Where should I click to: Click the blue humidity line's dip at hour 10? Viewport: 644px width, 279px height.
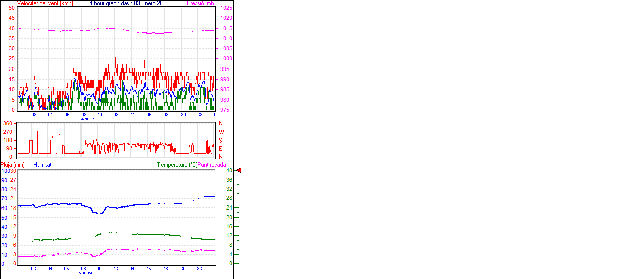point(99,214)
